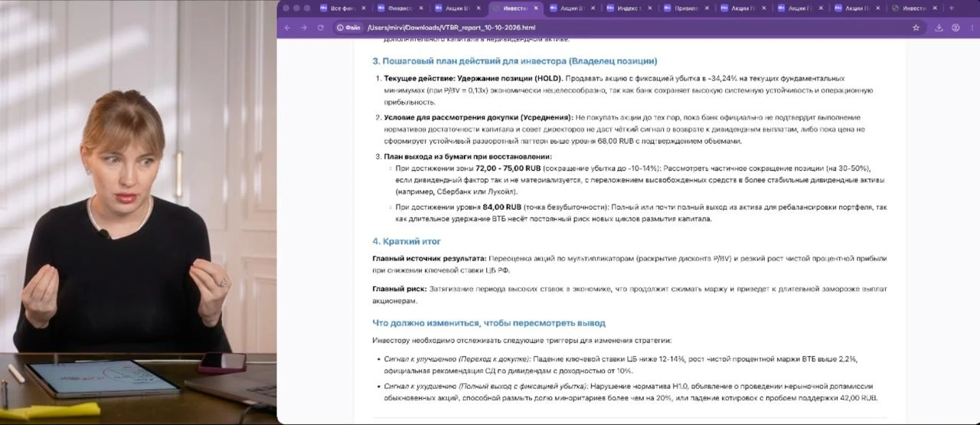Image resolution: width=980 pixels, height=425 pixels.
Task: Close the 'Привил' tab
Action: tap(707, 8)
